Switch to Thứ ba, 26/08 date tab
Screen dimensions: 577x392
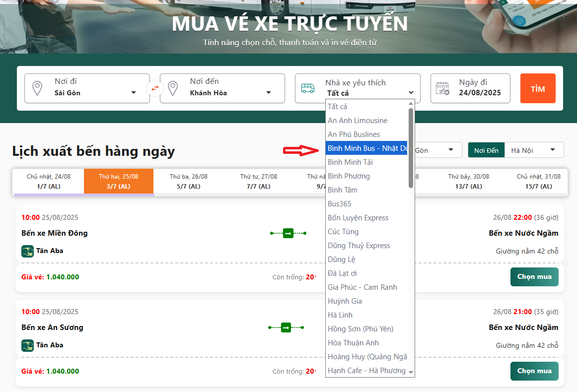tap(189, 181)
